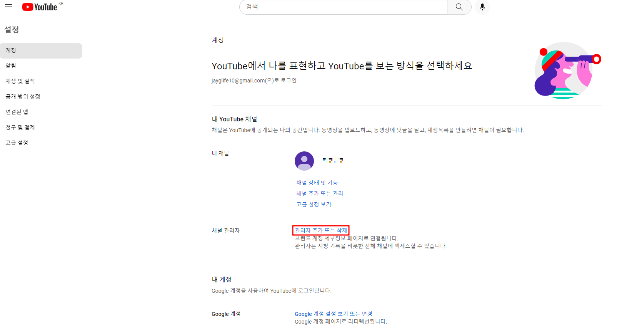This screenshot has height=329, width=644.
Task: Click the Google 계정 row label
Action: click(226, 314)
